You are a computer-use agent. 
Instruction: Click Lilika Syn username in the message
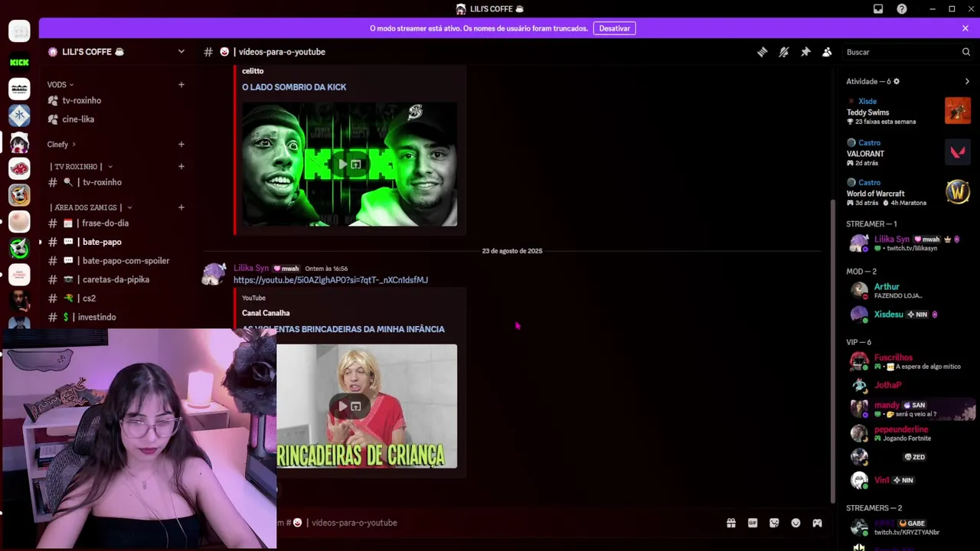click(x=251, y=269)
